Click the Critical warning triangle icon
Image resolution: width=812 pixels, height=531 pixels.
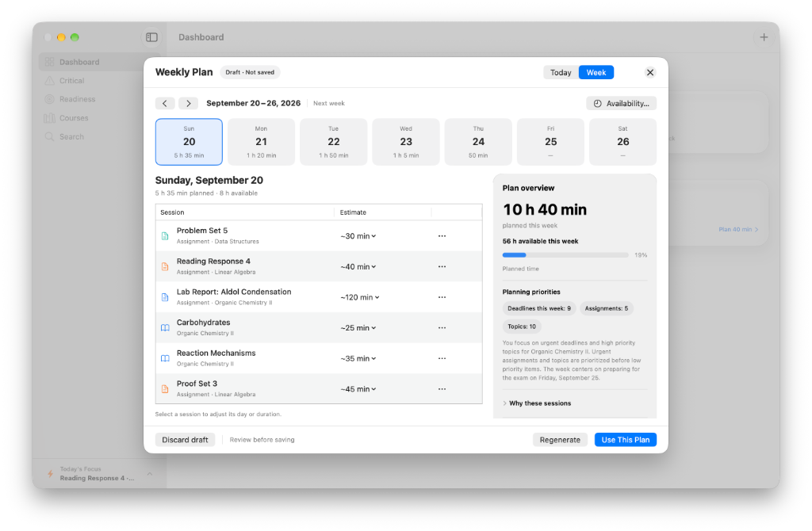(50, 81)
